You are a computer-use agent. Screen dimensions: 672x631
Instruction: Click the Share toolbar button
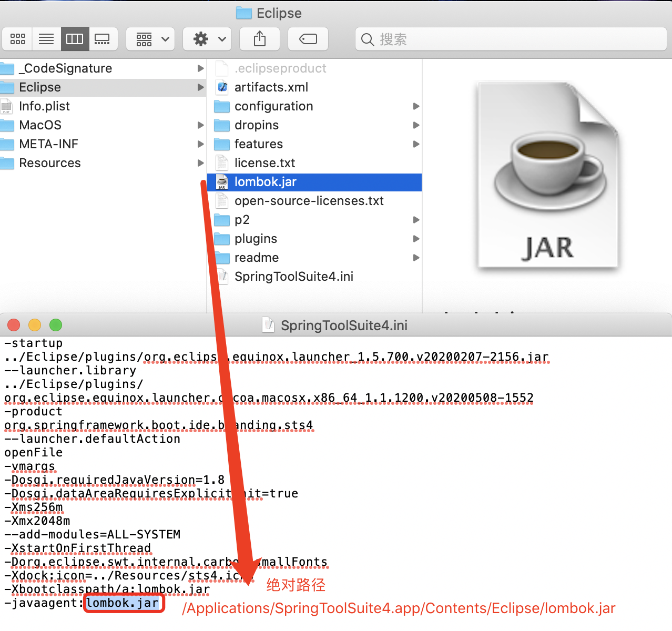tap(260, 39)
